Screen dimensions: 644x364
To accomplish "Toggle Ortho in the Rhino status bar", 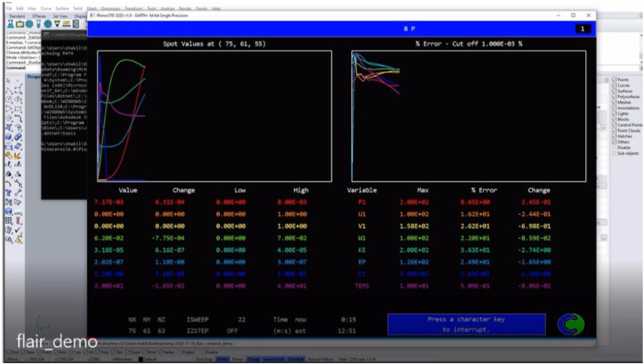I will 222,359.
